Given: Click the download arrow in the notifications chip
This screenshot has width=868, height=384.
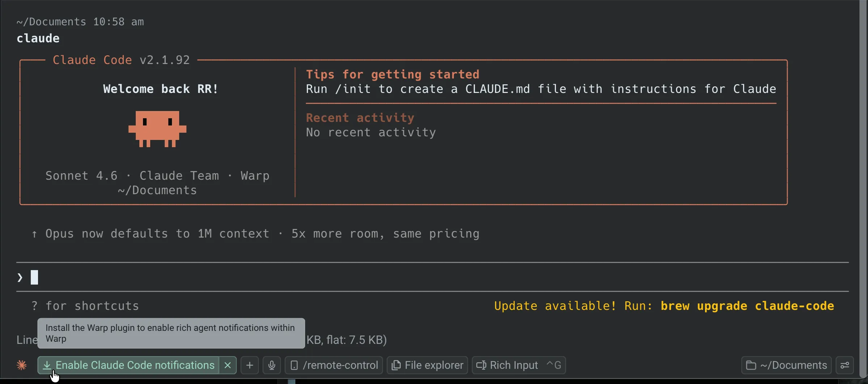Looking at the screenshot, I should pyautogui.click(x=46, y=365).
